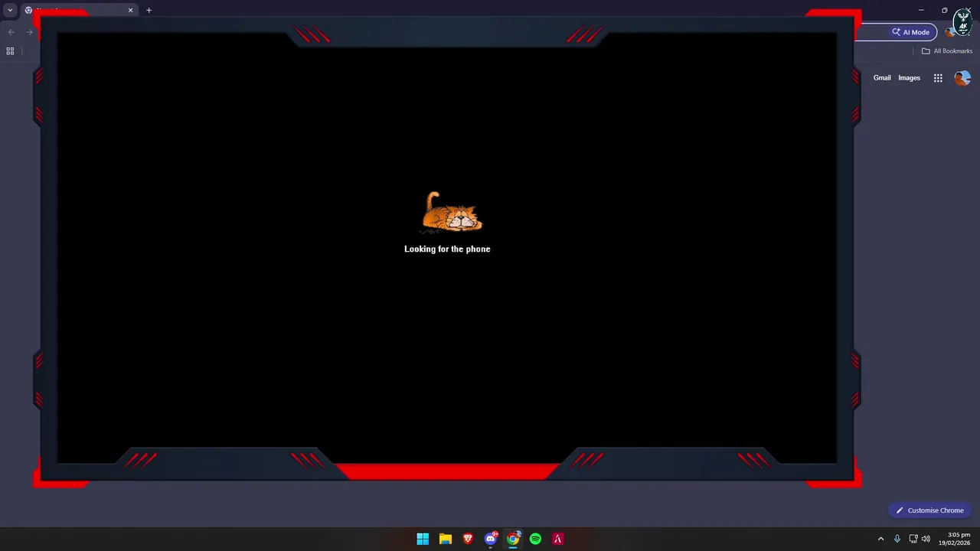Open the Google apps grid
This screenshot has width=980, height=551.
pyautogui.click(x=938, y=78)
